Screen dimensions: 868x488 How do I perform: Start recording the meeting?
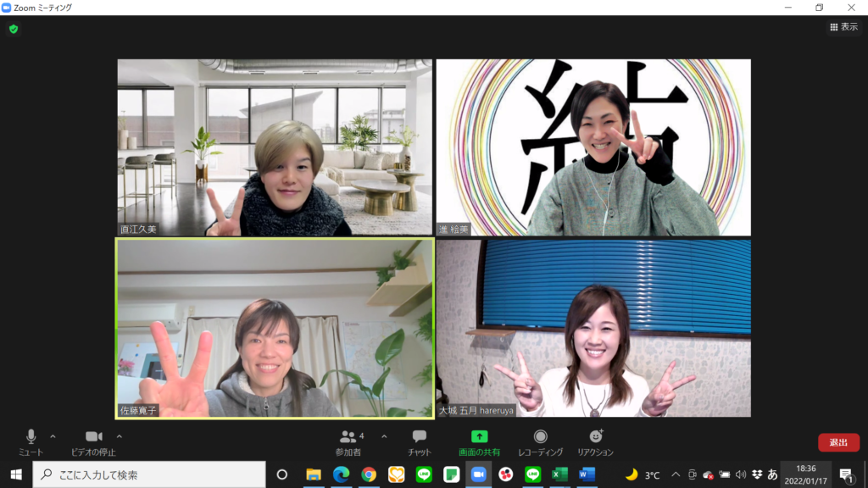540,439
